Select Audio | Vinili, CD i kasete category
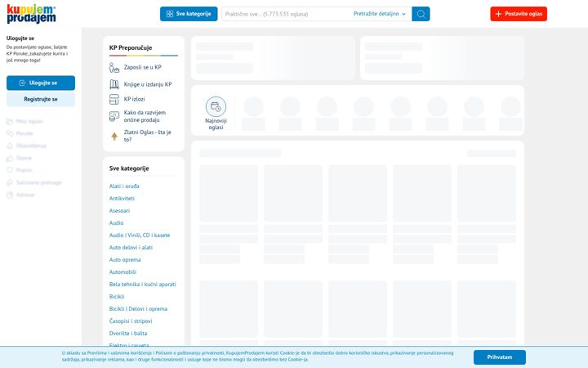The image size is (588, 368). [140, 235]
